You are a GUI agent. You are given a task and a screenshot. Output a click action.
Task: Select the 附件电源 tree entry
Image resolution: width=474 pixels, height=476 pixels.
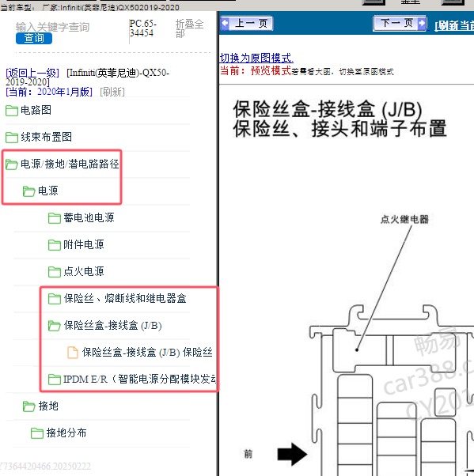84,244
